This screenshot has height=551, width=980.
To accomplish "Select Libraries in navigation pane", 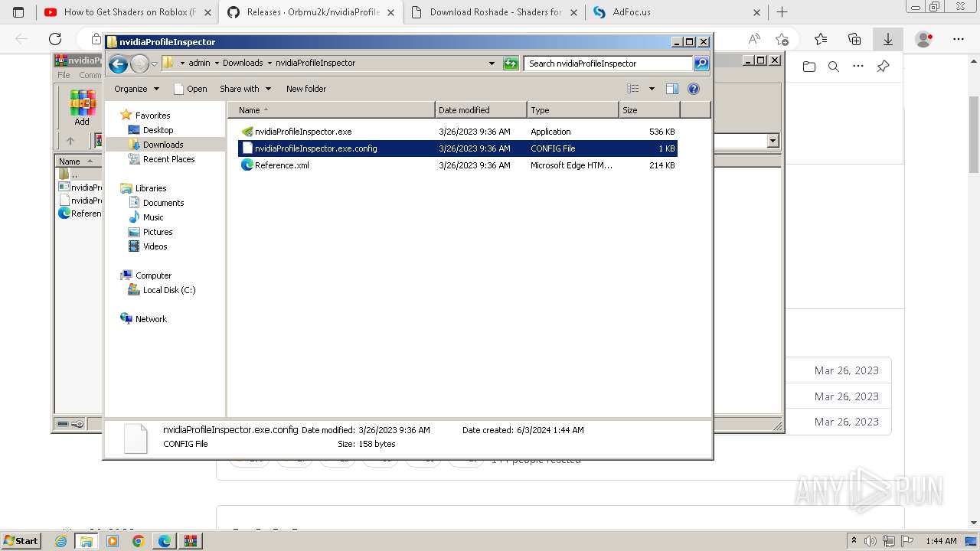I will [x=151, y=188].
